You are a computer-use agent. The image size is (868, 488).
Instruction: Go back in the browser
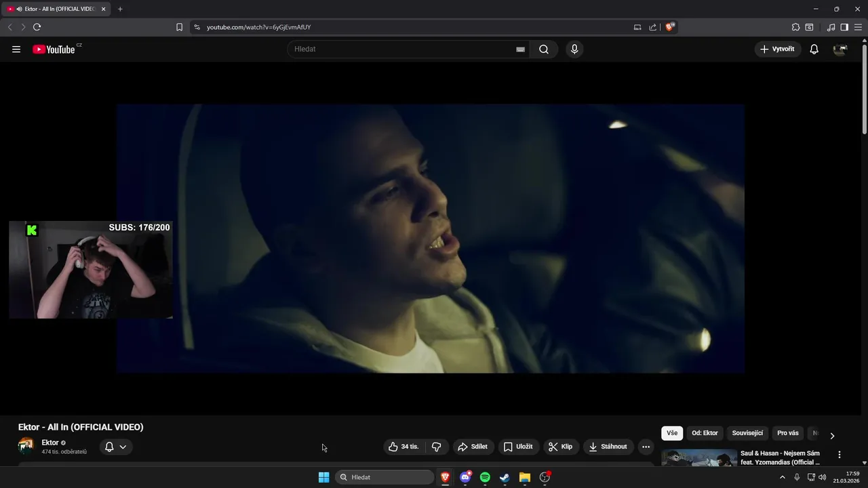(x=9, y=27)
